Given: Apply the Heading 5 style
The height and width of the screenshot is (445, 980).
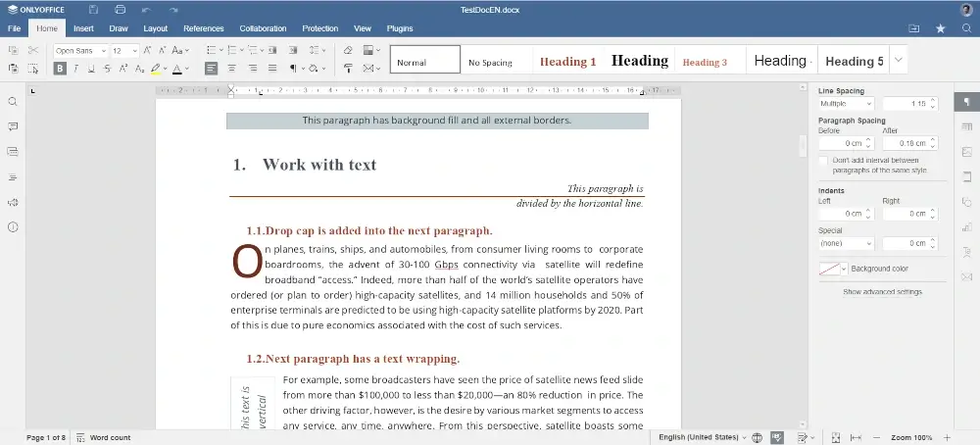Looking at the screenshot, I should pyautogui.click(x=855, y=61).
